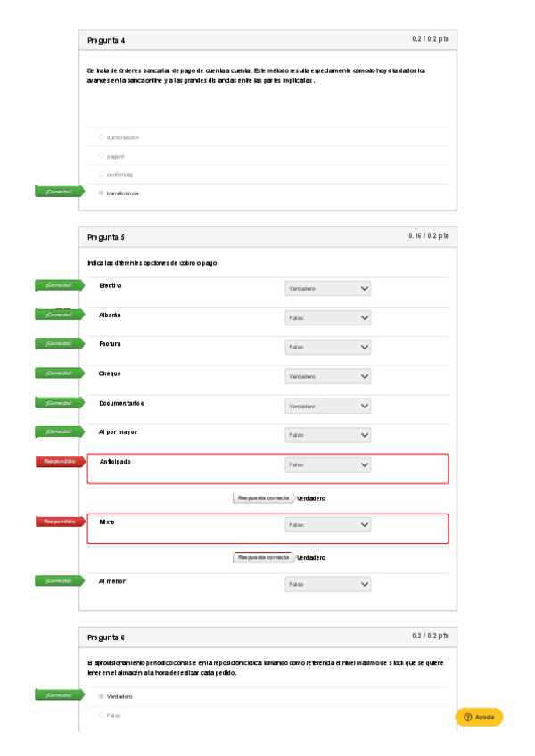Open the dropdown for Mixto

(x=327, y=524)
